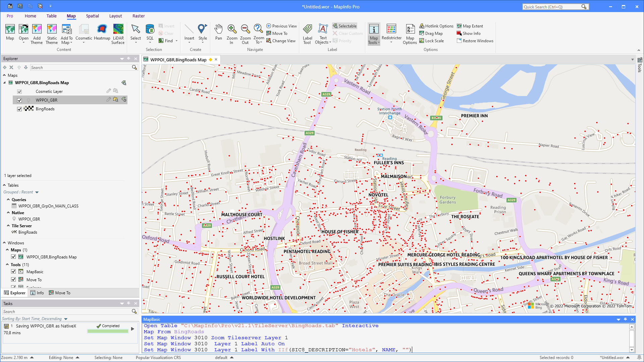
Task: Open the Heatmap tool
Action: (x=102, y=33)
